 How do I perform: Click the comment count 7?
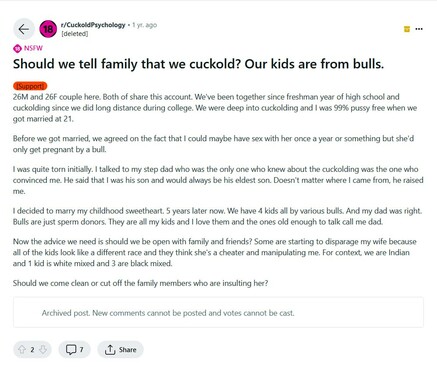tap(81, 350)
